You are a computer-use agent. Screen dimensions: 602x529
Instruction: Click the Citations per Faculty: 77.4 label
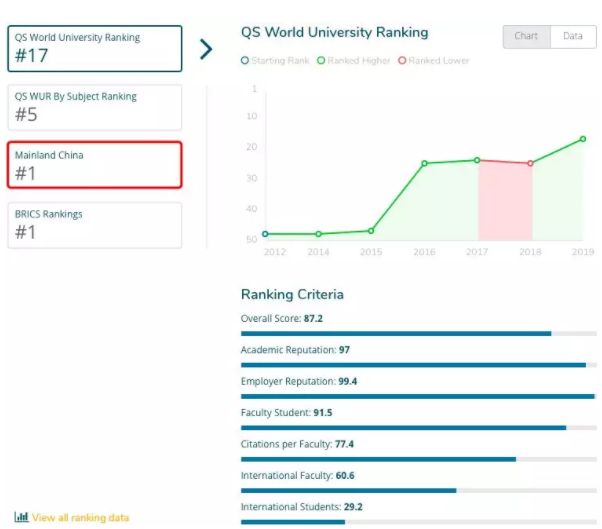pyautogui.click(x=297, y=444)
